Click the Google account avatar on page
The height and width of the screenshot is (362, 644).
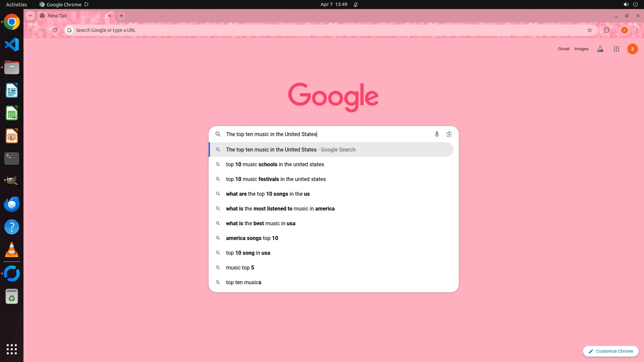point(632,49)
